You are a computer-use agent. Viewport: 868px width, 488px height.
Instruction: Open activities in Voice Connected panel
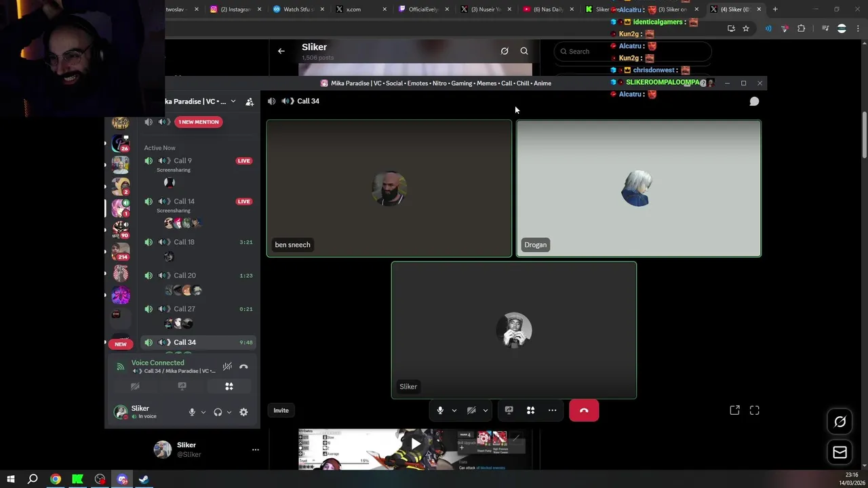point(229,386)
